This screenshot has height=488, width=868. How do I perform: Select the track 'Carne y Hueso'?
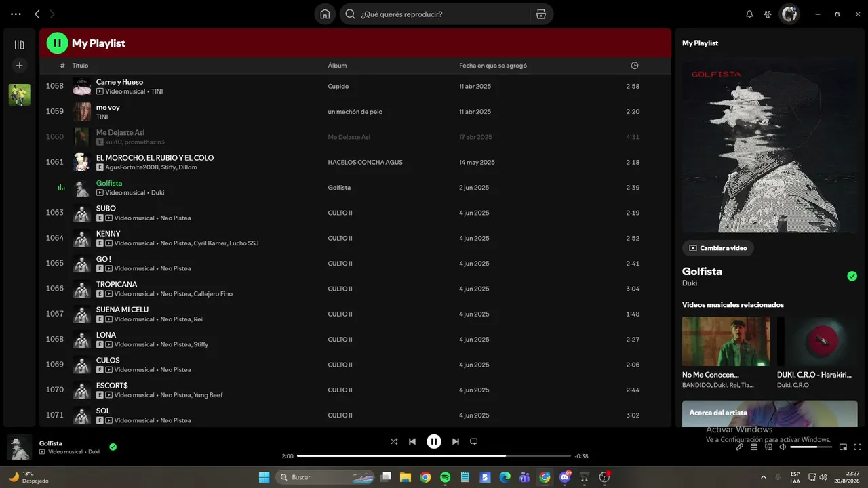coord(119,82)
